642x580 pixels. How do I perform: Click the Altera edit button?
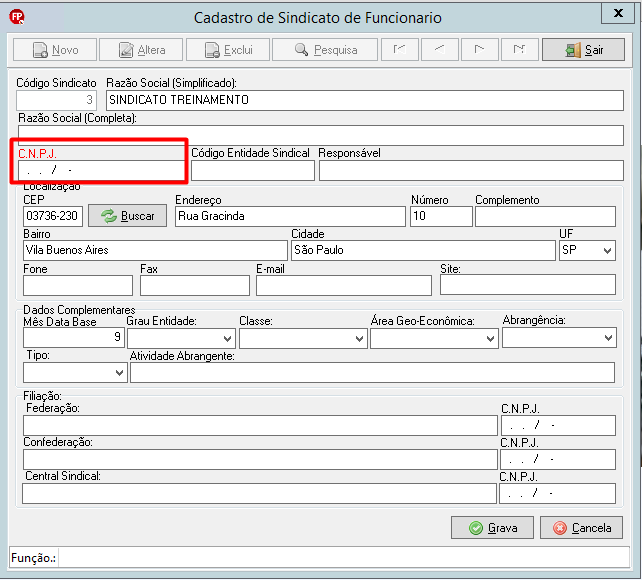coord(141,50)
